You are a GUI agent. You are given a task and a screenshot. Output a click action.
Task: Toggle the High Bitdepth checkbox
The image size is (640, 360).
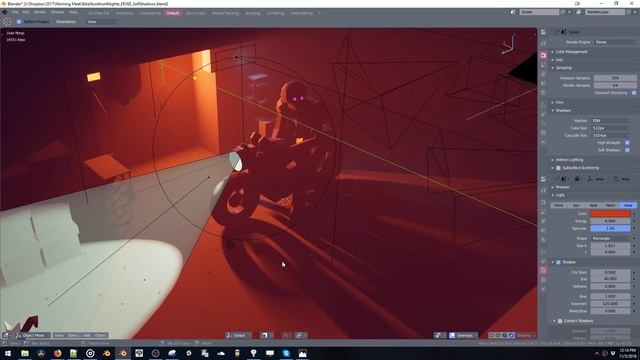[627, 143]
